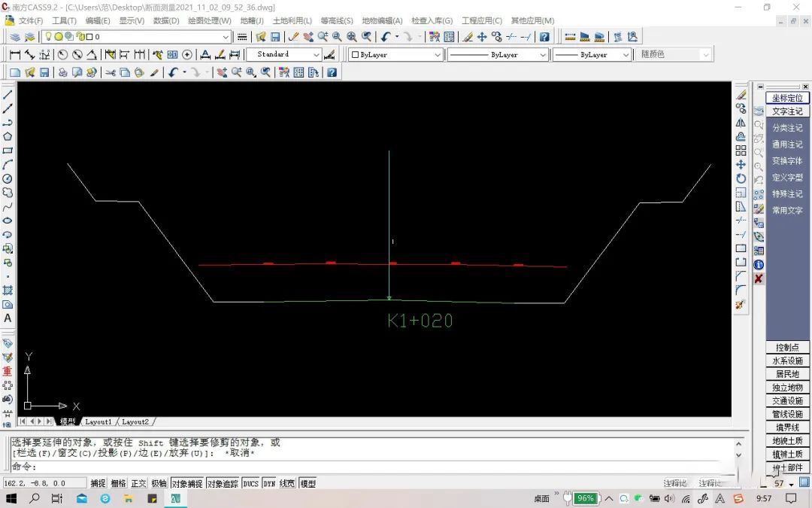The width and height of the screenshot is (812, 508).
Task: Open the Standard text style dropdown
Action: pos(283,54)
